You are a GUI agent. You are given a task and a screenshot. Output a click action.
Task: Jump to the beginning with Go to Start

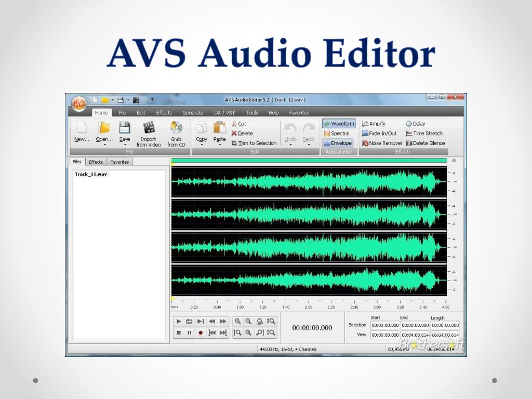pyautogui.click(x=212, y=333)
